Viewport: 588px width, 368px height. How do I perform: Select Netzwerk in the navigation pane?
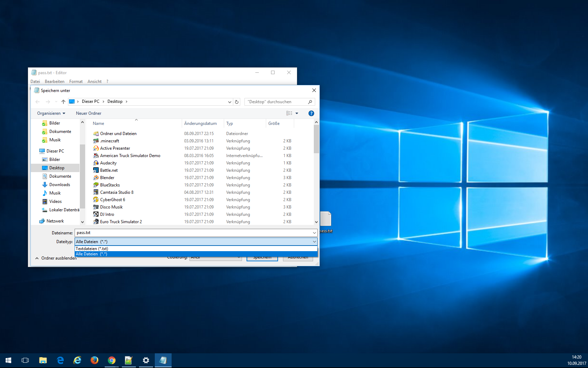click(55, 221)
